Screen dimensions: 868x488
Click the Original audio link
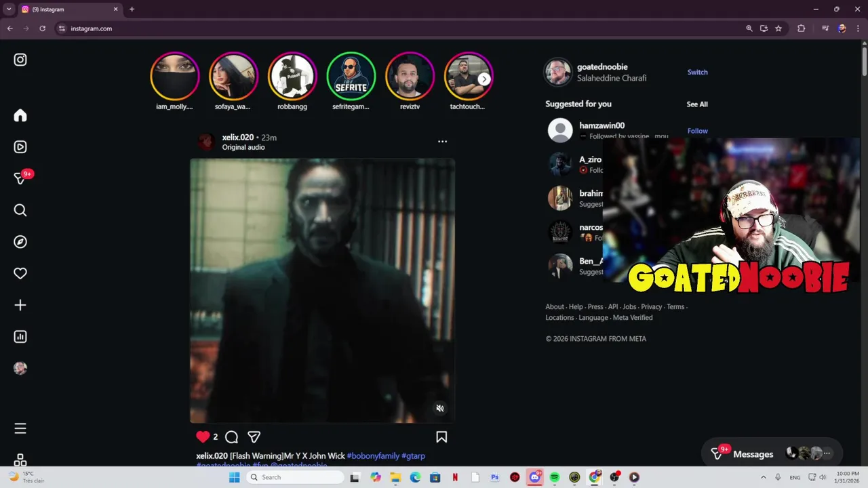tap(243, 147)
